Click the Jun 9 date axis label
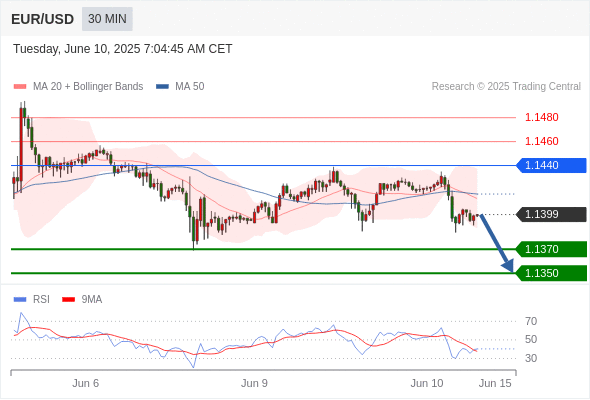590x400 pixels. click(x=254, y=383)
